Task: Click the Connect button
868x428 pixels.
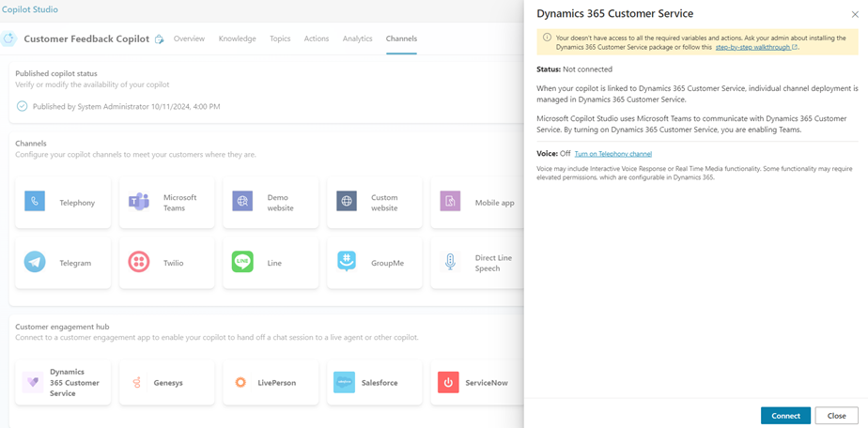Action: tap(785, 416)
